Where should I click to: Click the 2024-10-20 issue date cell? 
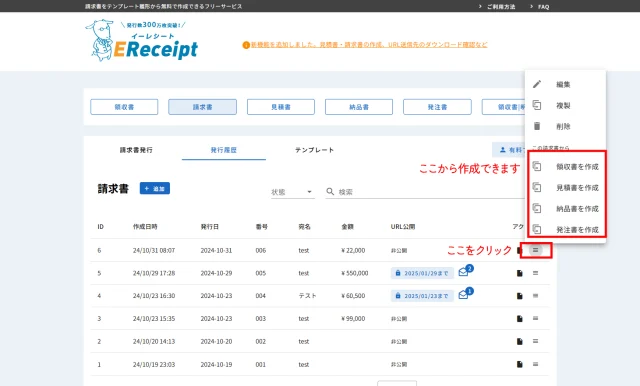coord(216,342)
